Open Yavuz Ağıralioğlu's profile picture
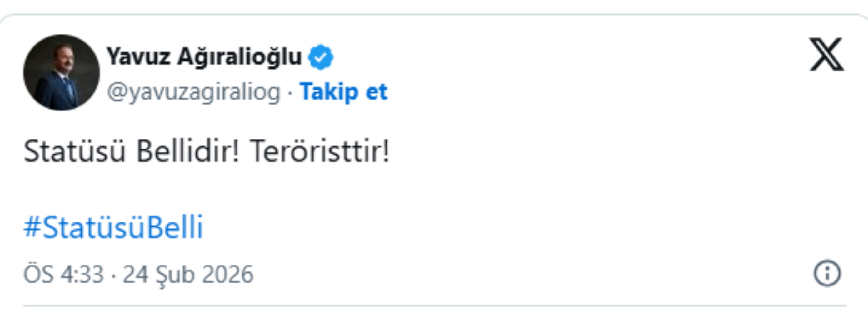 click(61, 72)
